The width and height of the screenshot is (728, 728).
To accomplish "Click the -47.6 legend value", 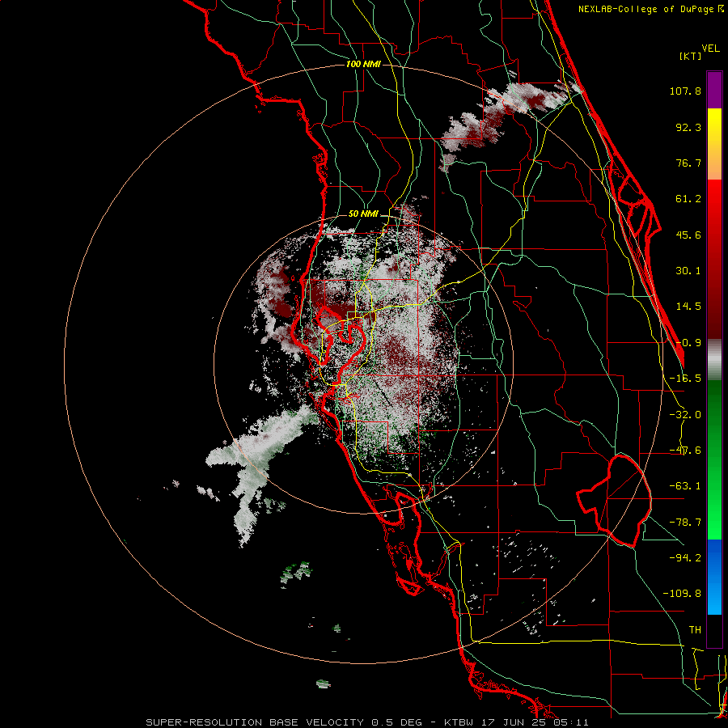I will coord(685,451).
